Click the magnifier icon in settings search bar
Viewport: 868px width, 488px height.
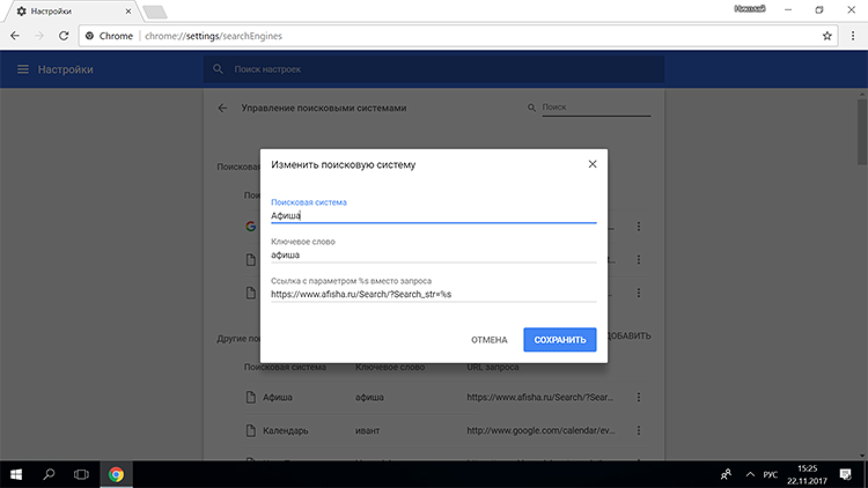[x=218, y=69]
